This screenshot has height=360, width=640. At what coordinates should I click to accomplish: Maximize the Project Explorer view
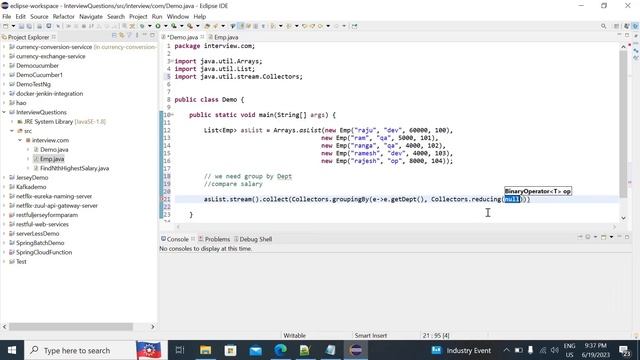[152, 36]
